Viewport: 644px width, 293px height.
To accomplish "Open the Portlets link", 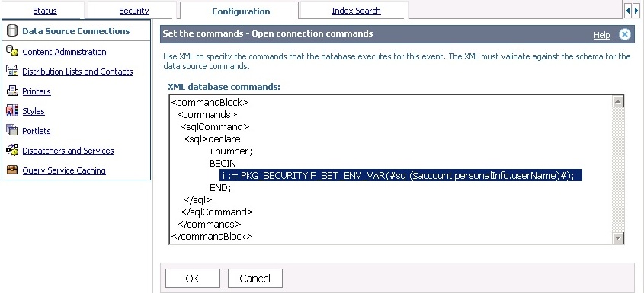I will point(37,131).
